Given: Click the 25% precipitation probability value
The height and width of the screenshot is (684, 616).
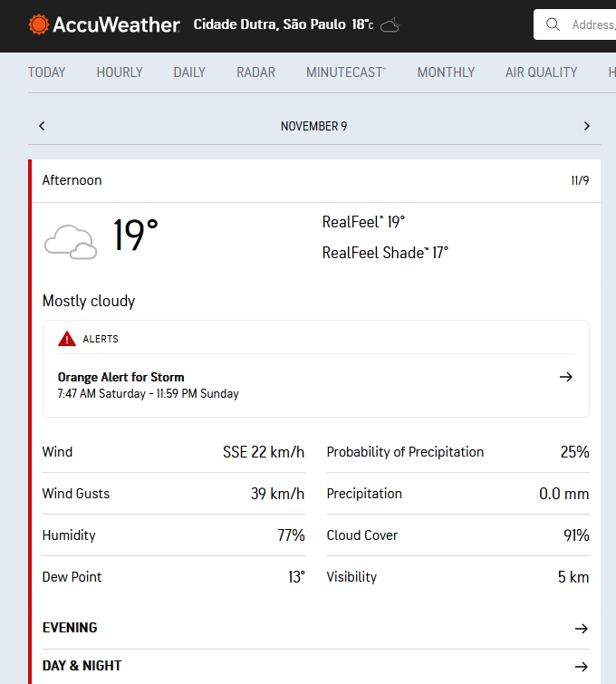Looking at the screenshot, I should [574, 452].
